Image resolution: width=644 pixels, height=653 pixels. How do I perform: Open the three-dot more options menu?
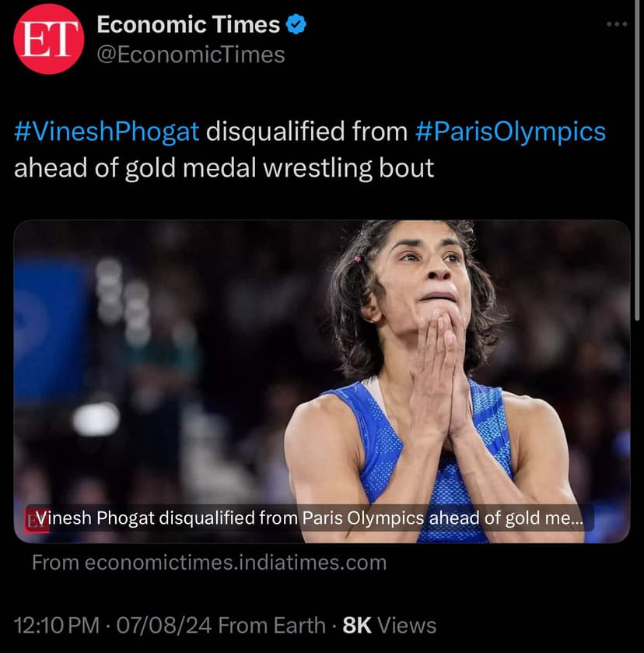(616, 24)
